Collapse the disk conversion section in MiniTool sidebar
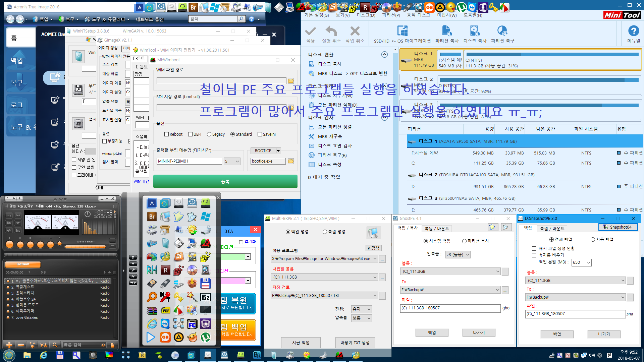The image size is (644, 362). tap(384, 54)
